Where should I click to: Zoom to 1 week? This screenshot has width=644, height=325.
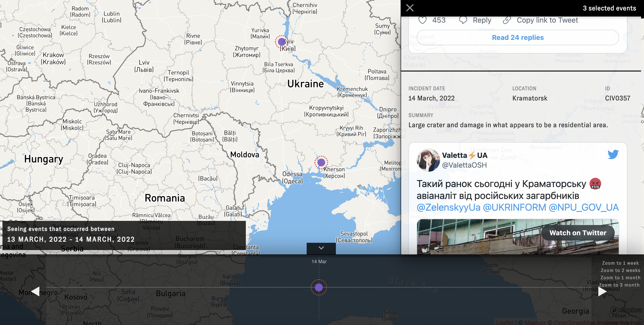coord(620,263)
